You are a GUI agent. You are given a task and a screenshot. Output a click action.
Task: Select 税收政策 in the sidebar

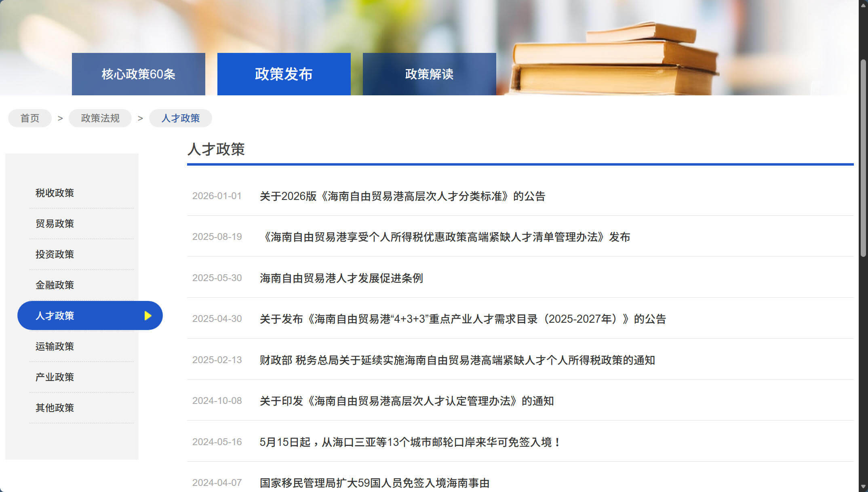[55, 193]
